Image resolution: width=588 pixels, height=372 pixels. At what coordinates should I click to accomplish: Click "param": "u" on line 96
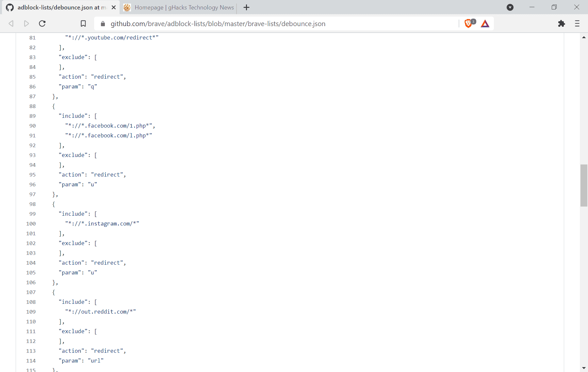coord(78,184)
